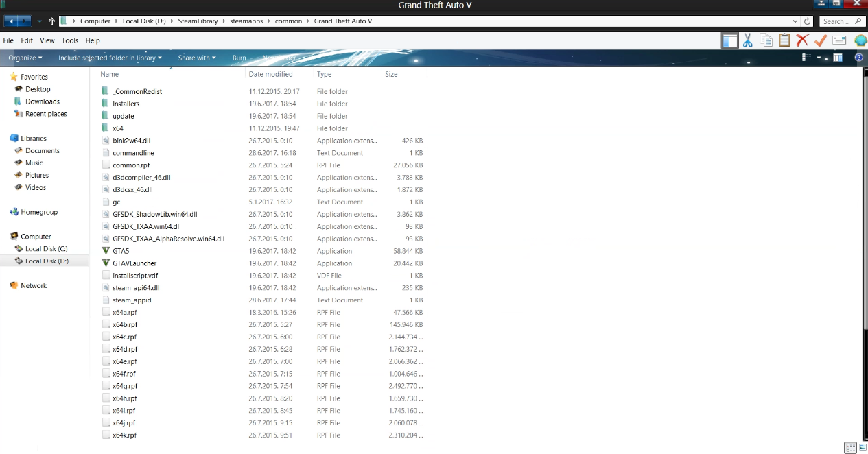Open Downloads in the navigation pane
The height and width of the screenshot is (454, 868).
coord(43,101)
